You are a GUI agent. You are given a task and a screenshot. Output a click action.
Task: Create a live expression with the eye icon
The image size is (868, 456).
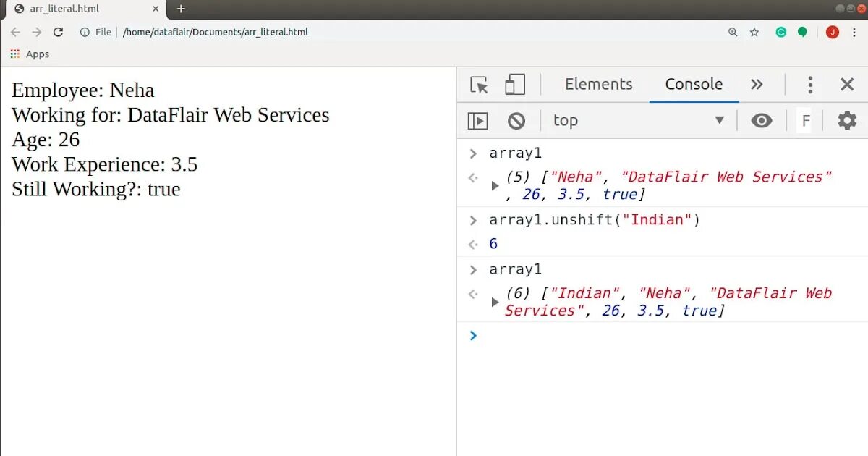tap(762, 120)
